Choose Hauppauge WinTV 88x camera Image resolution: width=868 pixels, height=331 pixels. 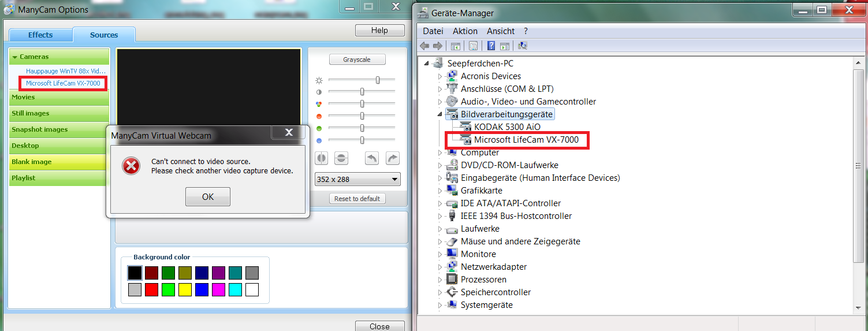coord(66,71)
